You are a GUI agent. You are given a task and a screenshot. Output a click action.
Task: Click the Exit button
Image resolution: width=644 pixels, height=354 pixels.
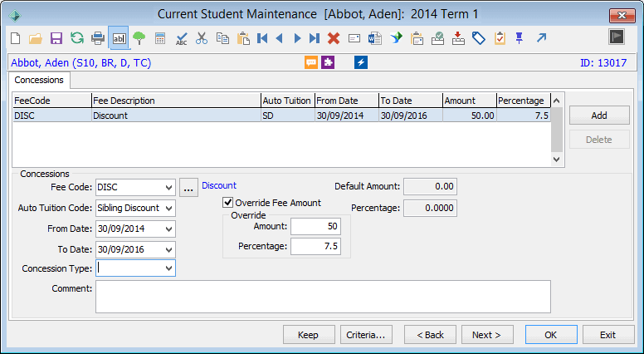[607, 335]
